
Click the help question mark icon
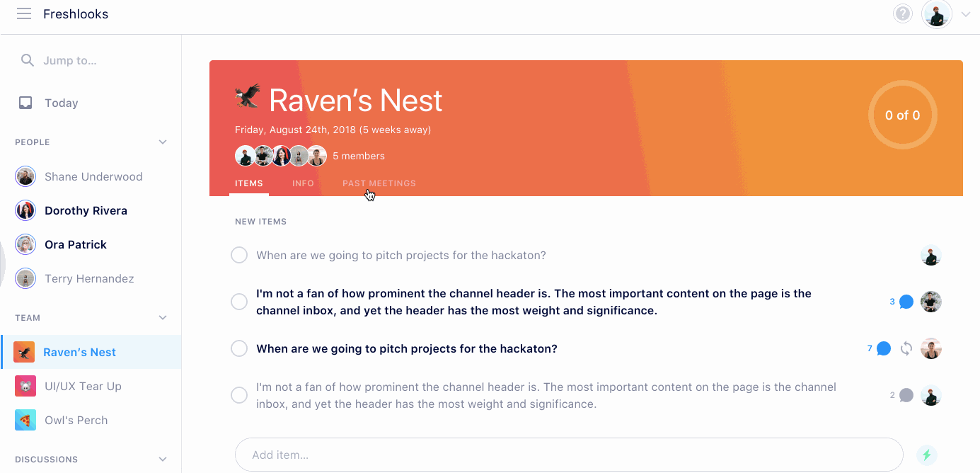tap(902, 14)
